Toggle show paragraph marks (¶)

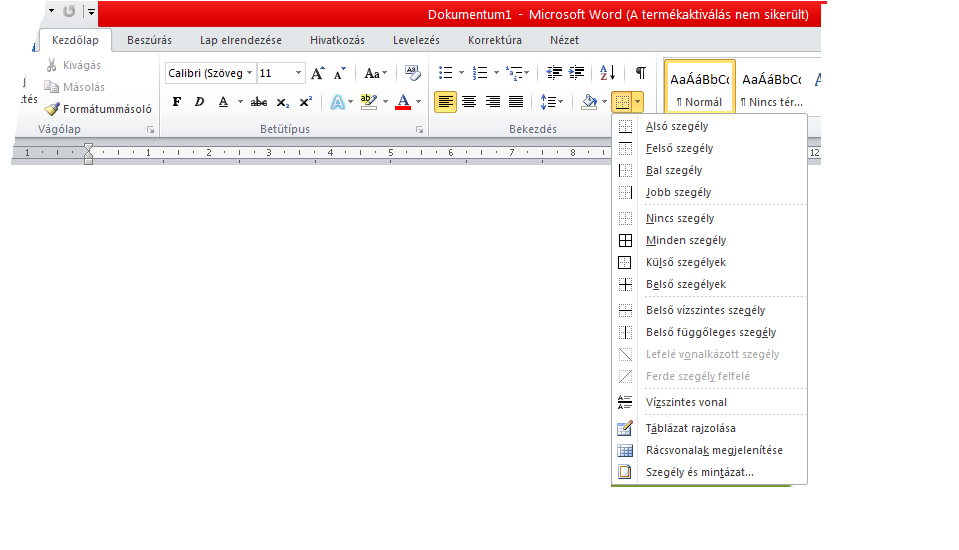(x=640, y=73)
